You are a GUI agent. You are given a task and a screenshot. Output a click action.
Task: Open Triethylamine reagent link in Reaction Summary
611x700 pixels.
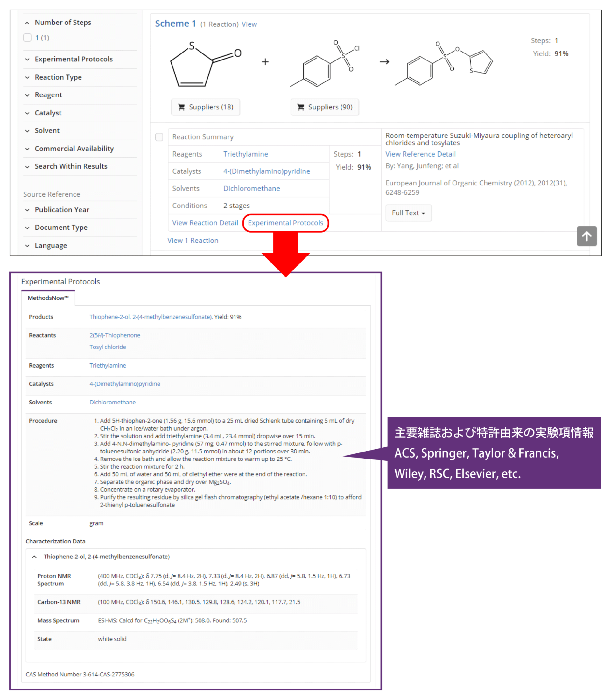tap(245, 154)
